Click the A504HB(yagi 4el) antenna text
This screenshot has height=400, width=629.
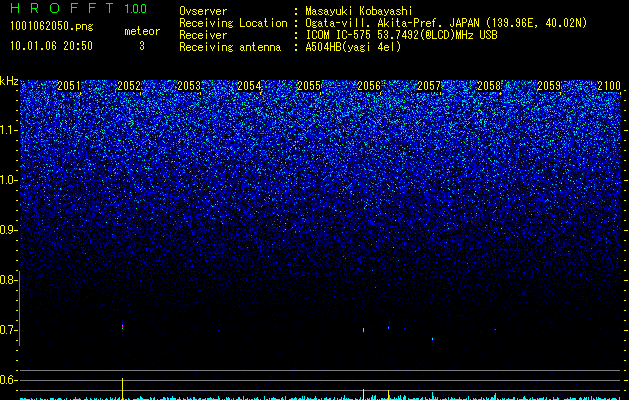click(x=353, y=47)
